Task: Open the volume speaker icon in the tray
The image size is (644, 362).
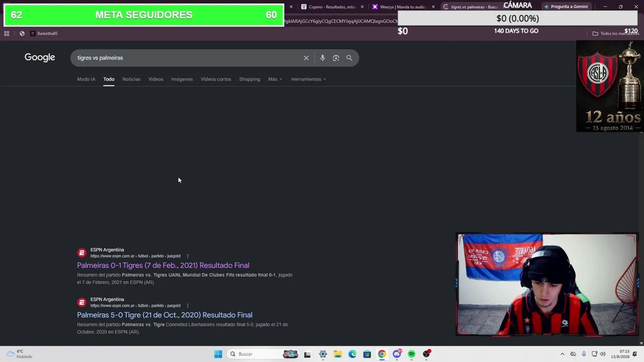Action: tap(603, 354)
